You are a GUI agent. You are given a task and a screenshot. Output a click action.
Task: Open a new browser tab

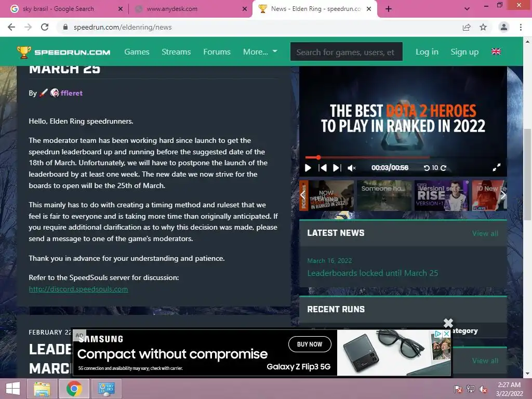(389, 9)
